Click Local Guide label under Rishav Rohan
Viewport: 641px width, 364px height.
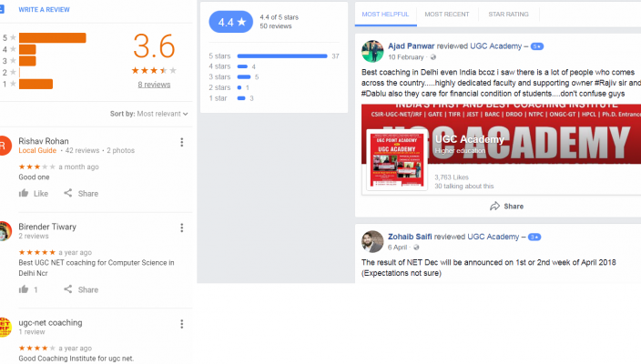(37, 150)
